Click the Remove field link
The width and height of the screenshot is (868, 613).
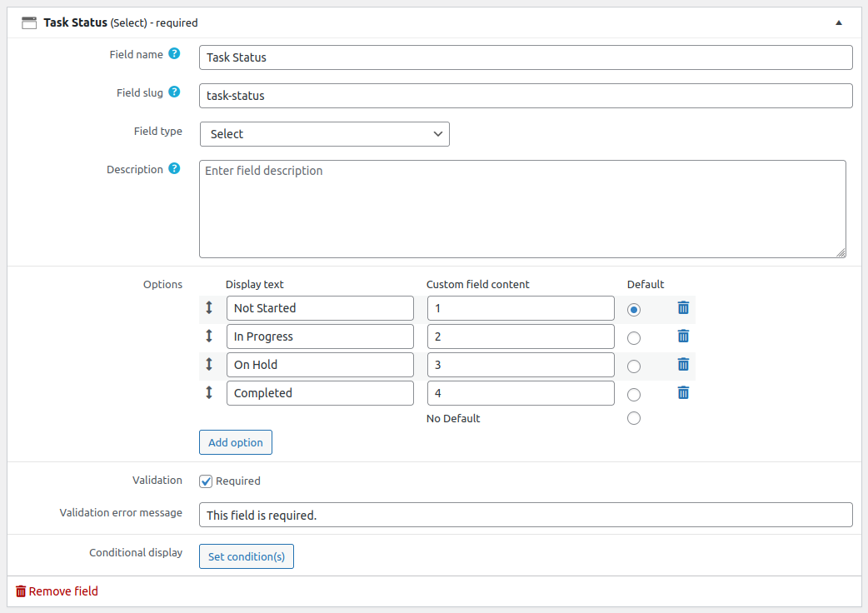pyautogui.click(x=57, y=591)
